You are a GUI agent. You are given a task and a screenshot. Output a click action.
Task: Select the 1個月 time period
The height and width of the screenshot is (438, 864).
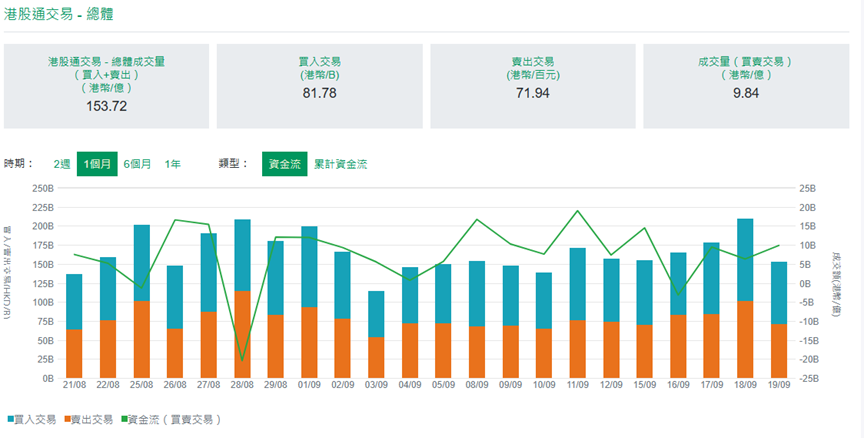tap(98, 164)
